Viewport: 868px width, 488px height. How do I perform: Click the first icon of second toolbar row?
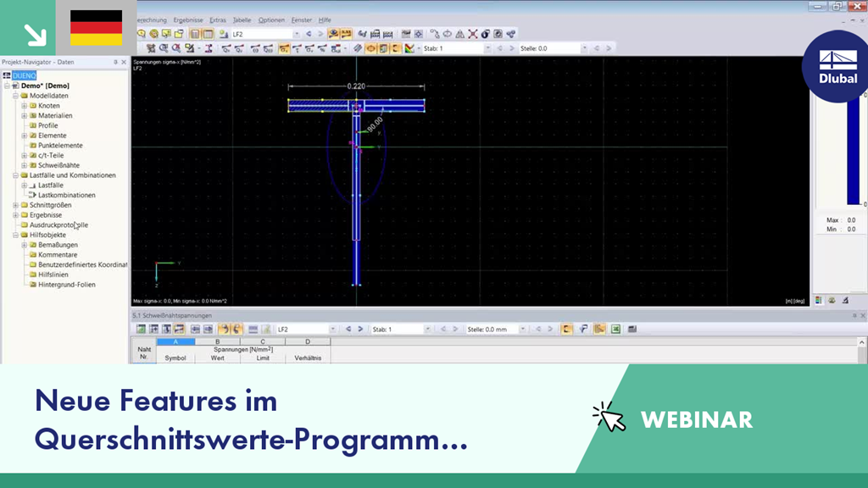point(151,48)
